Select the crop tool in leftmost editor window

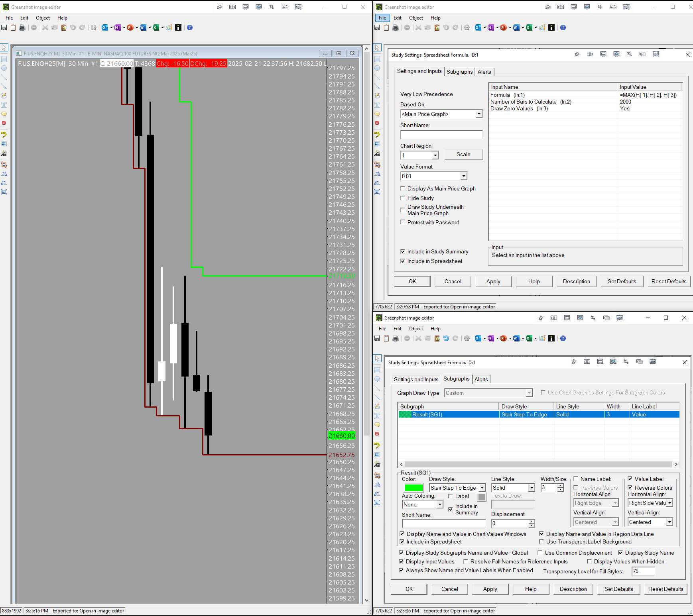pos(4,165)
